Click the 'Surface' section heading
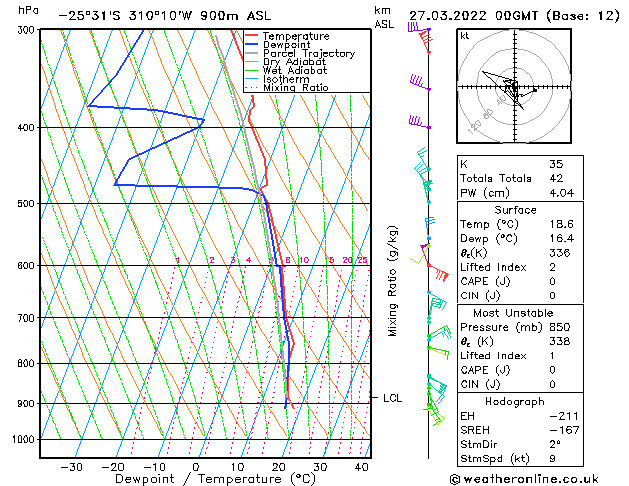 click(x=515, y=210)
